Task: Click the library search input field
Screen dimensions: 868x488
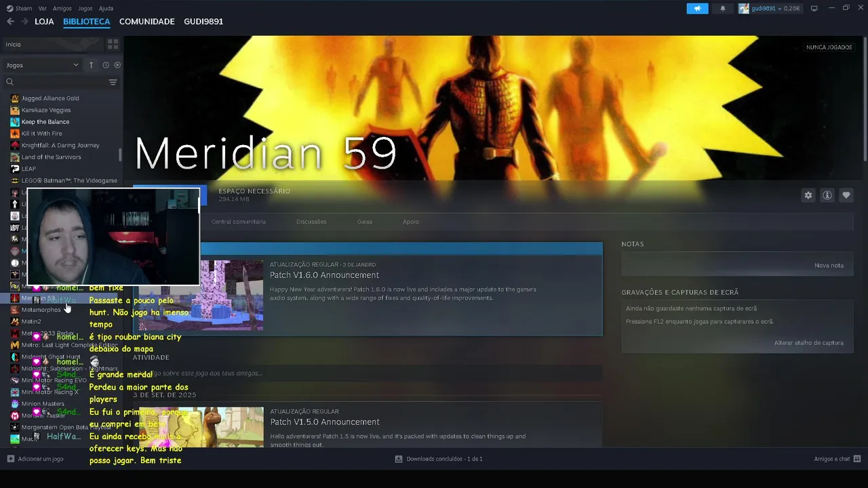Action: [61, 82]
